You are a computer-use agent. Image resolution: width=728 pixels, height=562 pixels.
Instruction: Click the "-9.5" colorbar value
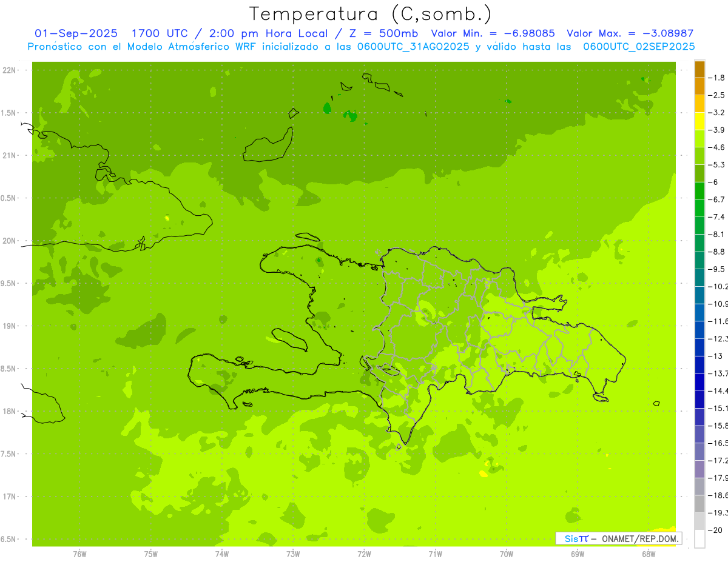(x=716, y=269)
